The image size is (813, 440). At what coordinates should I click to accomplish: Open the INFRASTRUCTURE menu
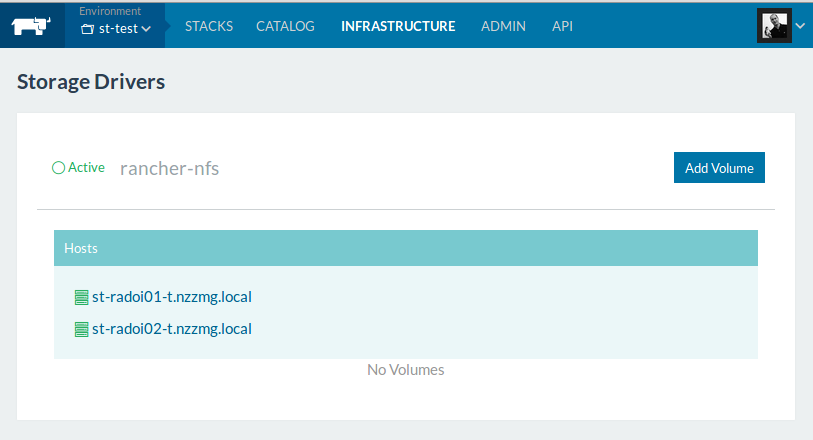(x=398, y=26)
